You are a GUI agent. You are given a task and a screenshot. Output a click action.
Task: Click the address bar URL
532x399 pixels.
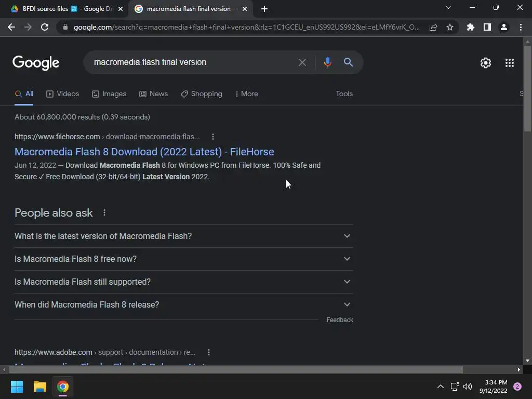(x=246, y=27)
